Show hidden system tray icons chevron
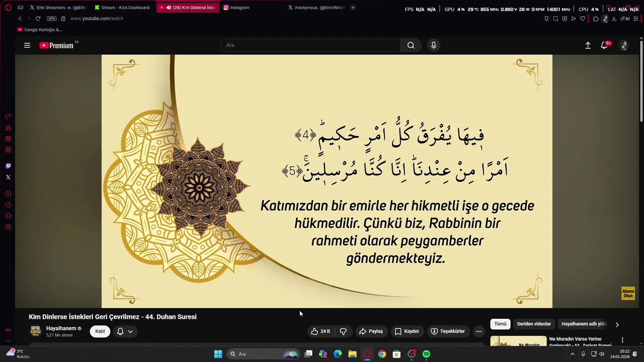The image size is (644, 362). (x=572, y=354)
